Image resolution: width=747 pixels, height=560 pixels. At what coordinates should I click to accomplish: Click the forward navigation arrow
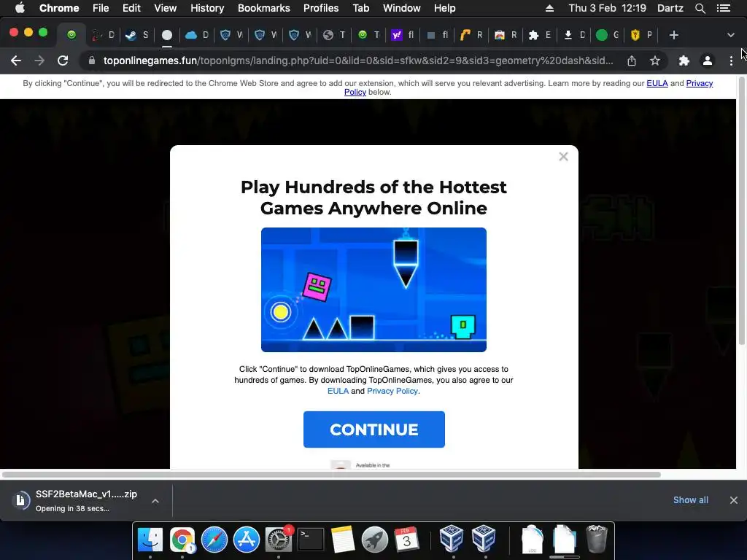[39, 61]
